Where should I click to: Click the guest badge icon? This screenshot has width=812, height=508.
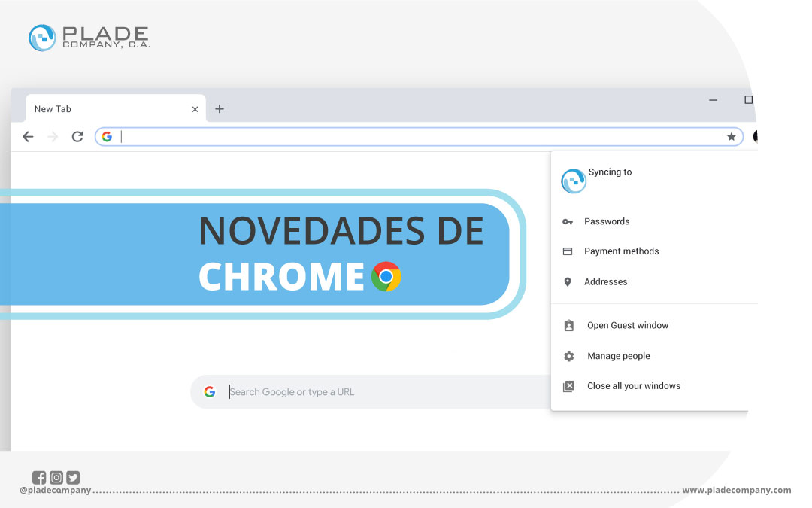(x=568, y=326)
